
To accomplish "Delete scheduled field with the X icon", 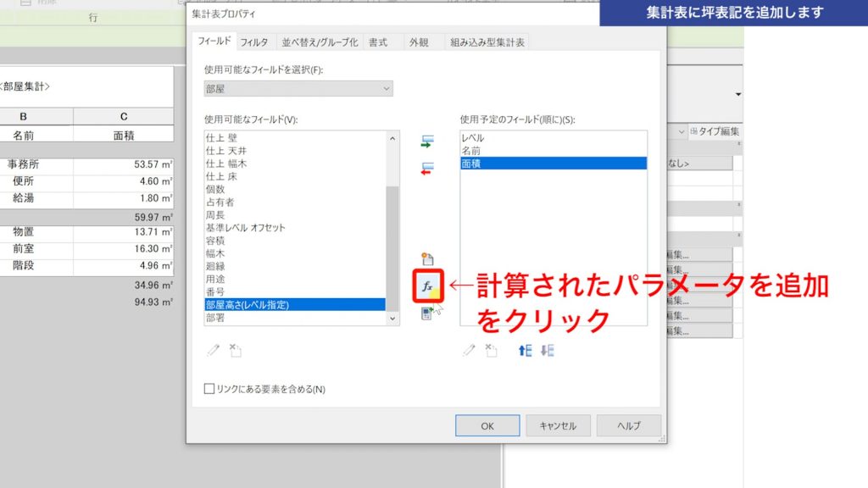I will point(490,350).
